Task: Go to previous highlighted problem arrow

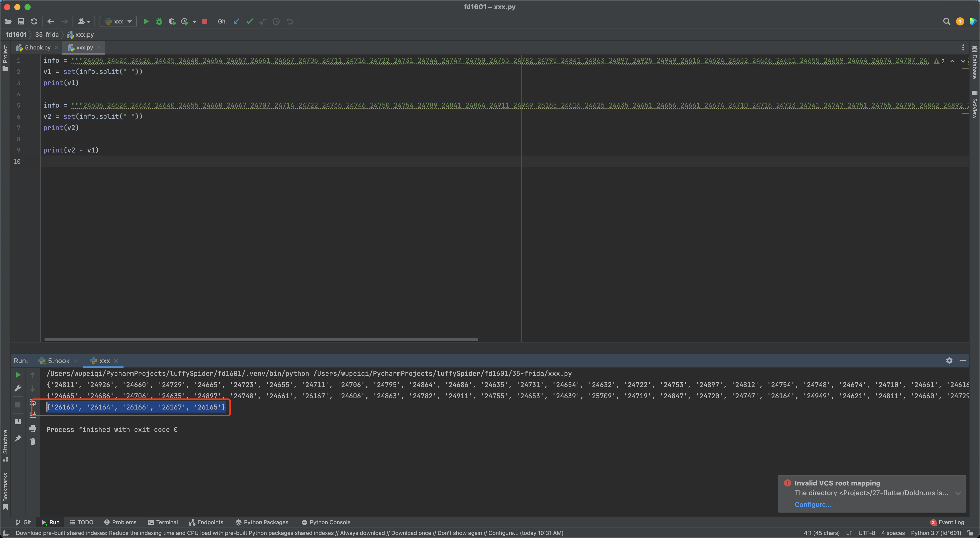Action: pos(953,61)
